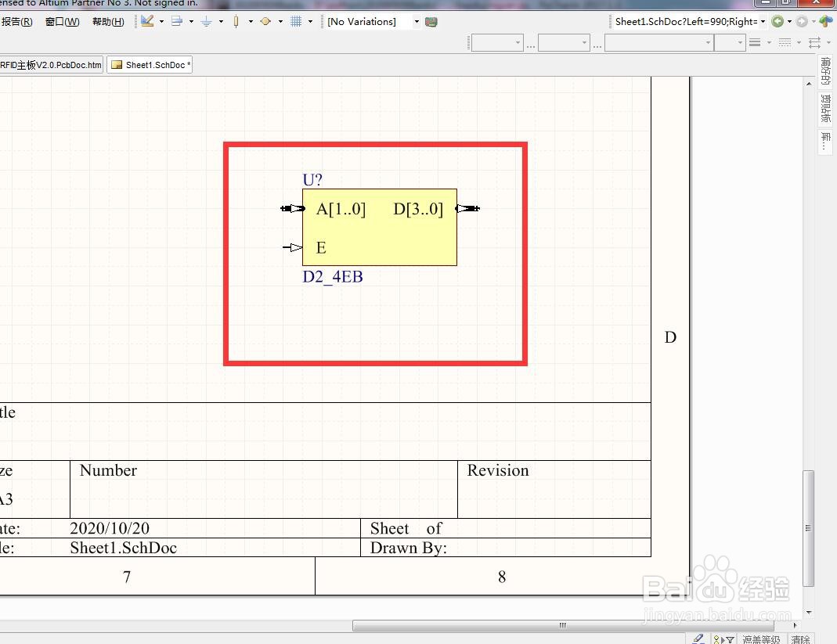837x644 pixels.
Task: Click first ellipsis button in formatting toolbar
Action: click(x=531, y=45)
